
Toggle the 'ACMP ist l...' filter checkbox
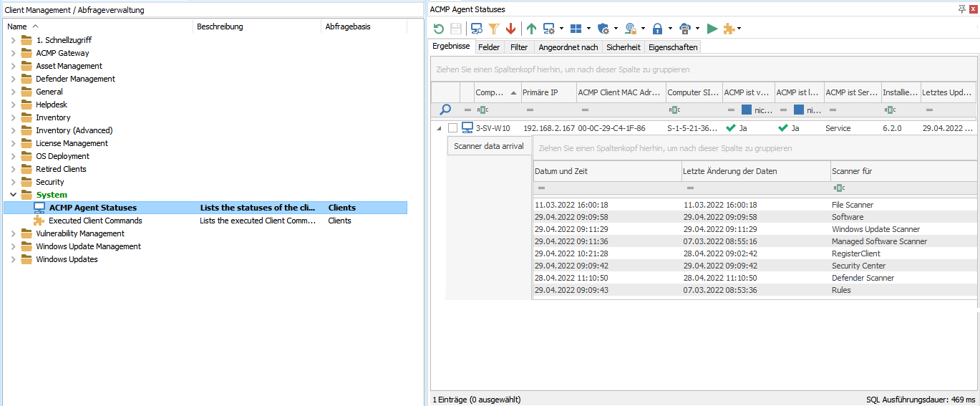click(799, 110)
